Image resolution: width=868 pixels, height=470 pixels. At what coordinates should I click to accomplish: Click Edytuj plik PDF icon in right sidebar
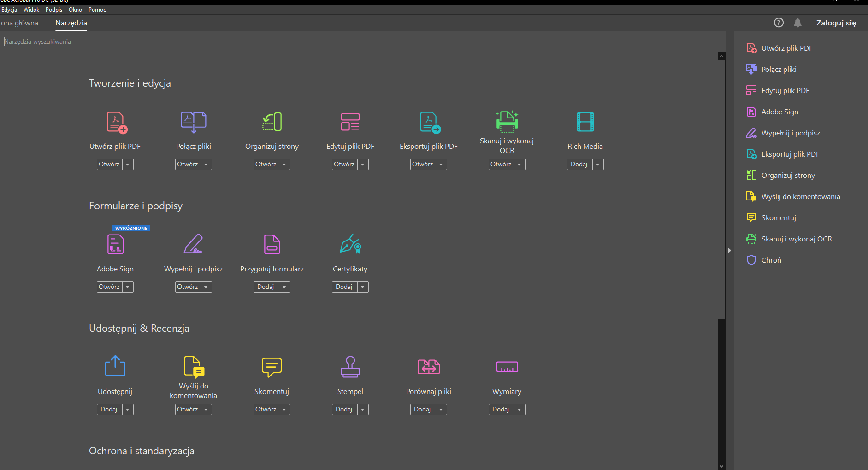[x=751, y=90]
